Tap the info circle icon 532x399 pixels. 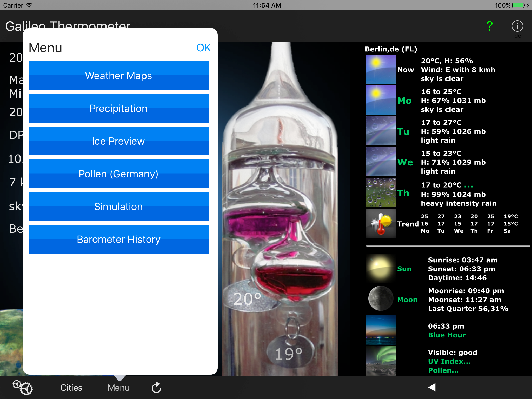pos(517,26)
